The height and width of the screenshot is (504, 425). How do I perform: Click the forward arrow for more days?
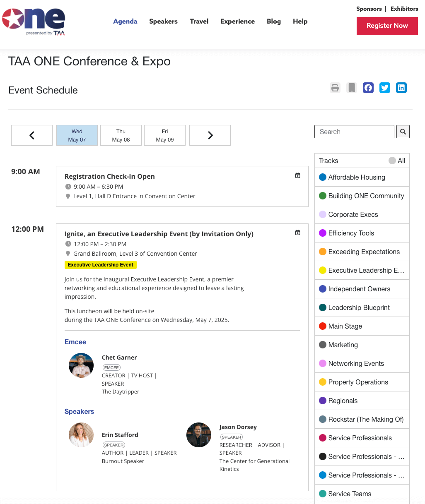pos(210,135)
